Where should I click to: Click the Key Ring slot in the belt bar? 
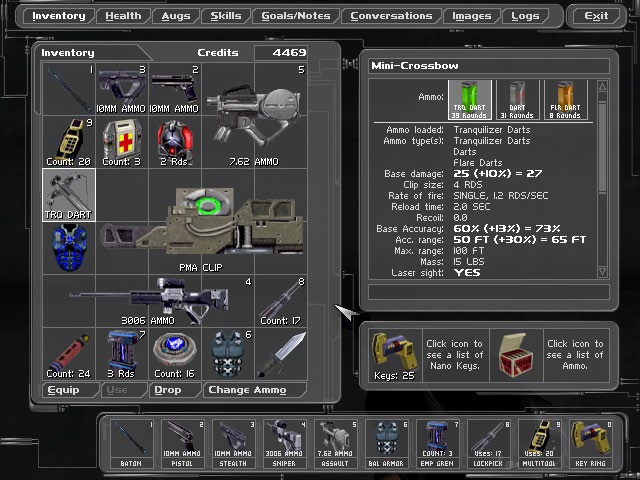coord(590,441)
